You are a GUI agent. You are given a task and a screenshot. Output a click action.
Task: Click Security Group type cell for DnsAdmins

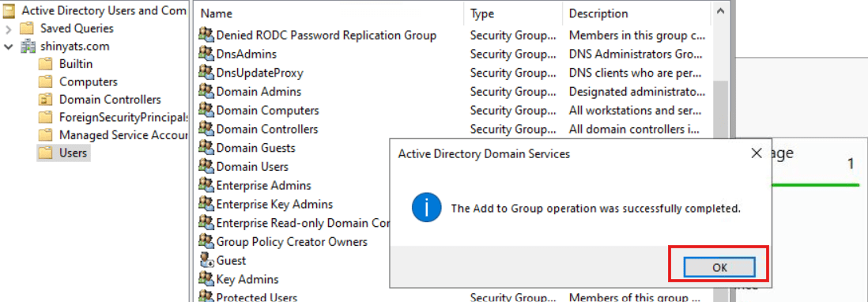(x=513, y=55)
